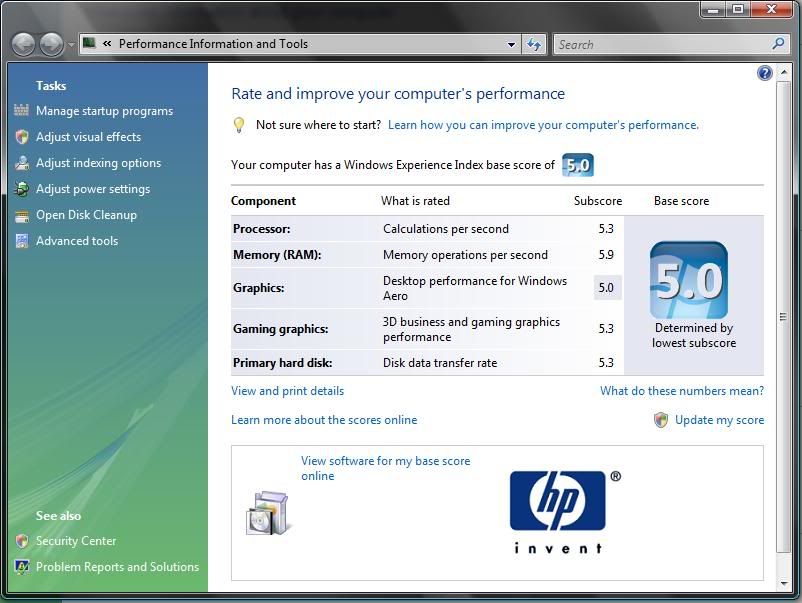
Task: Click the blue help question mark icon
Action: pos(765,74)
